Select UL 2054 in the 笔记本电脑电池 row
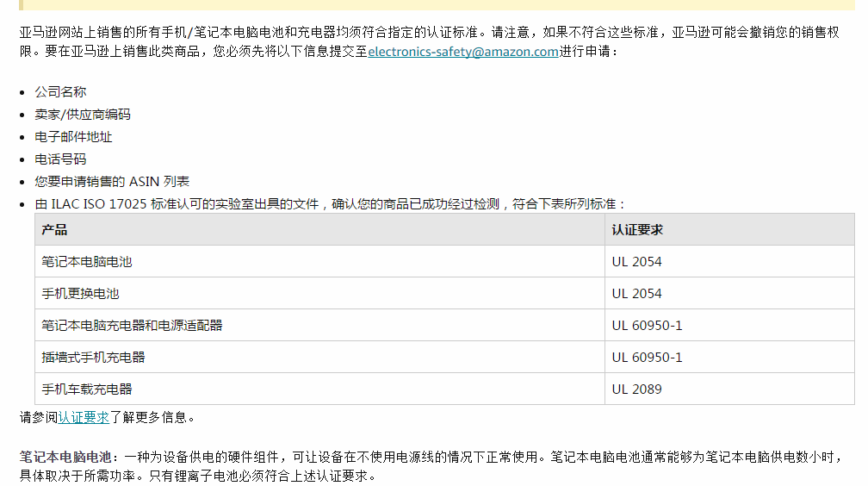Image resolution: width=868 pixels, height=486 pixels. coord(729,262)
